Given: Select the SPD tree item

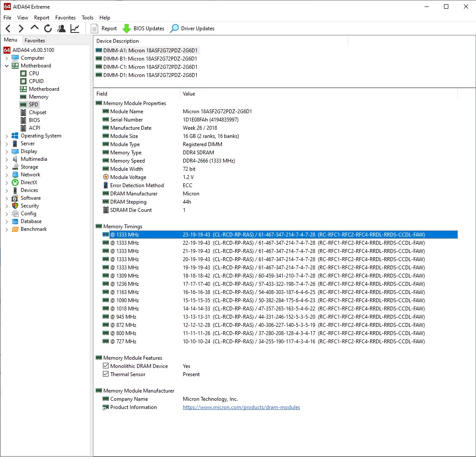Looking at the screenshot, I should (29, 105).
